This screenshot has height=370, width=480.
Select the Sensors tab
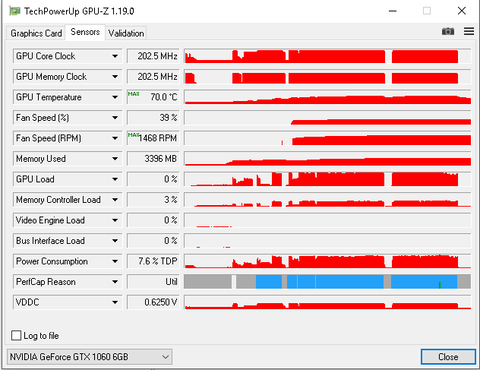pos(85,32)
